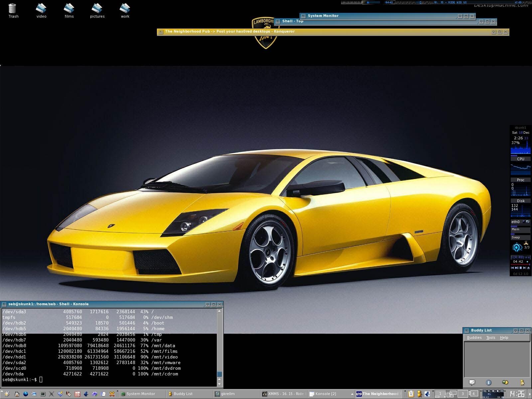Switch to virtual desktop 4 in pager

coord(473,394)
